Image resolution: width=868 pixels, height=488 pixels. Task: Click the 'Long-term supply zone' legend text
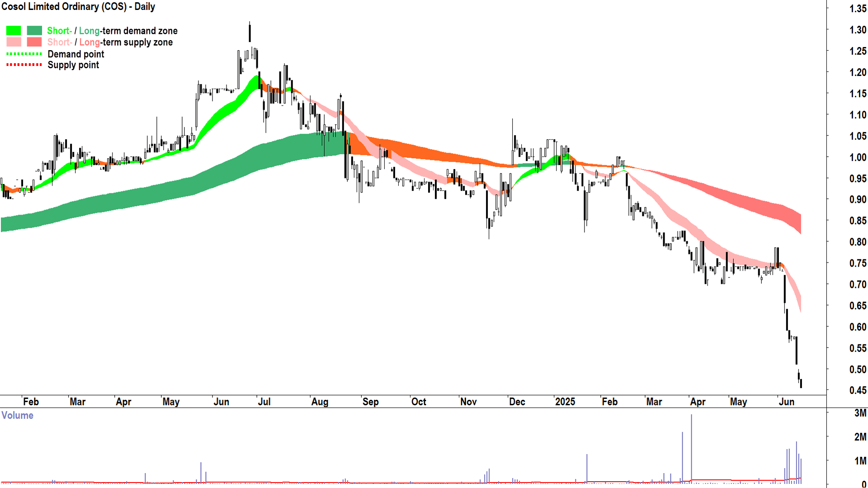point(126,42)
